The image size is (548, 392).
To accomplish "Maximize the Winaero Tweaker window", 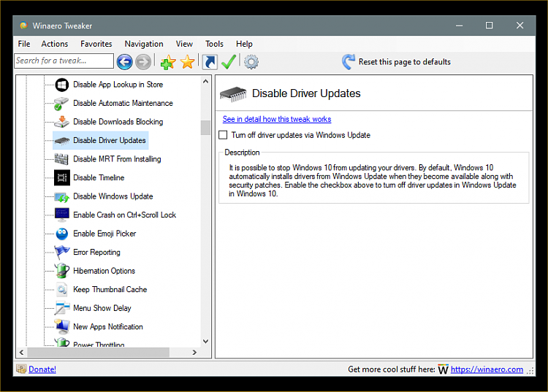I will click(x=490, y=26).
